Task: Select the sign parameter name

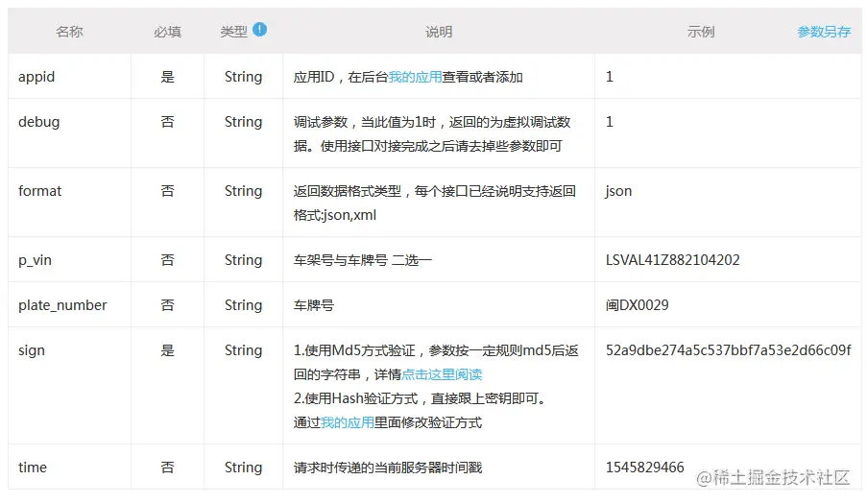Action: pos(32,351)
